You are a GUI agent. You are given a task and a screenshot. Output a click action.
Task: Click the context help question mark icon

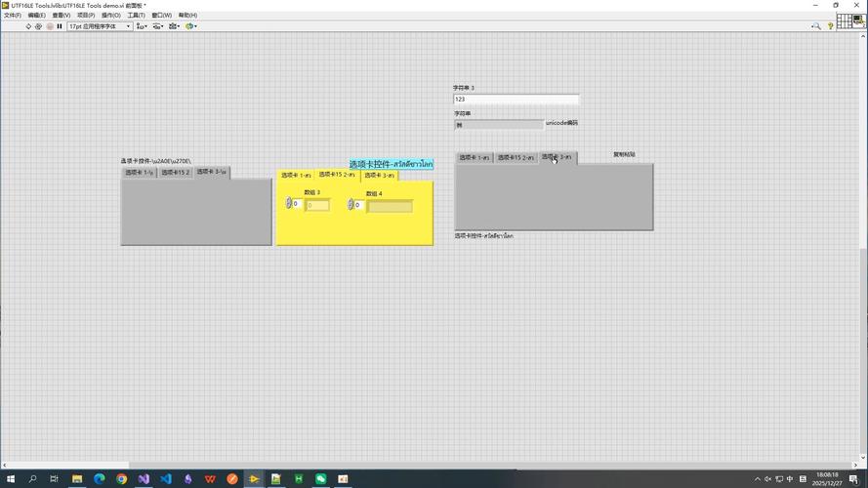click(x=831, y=26)
